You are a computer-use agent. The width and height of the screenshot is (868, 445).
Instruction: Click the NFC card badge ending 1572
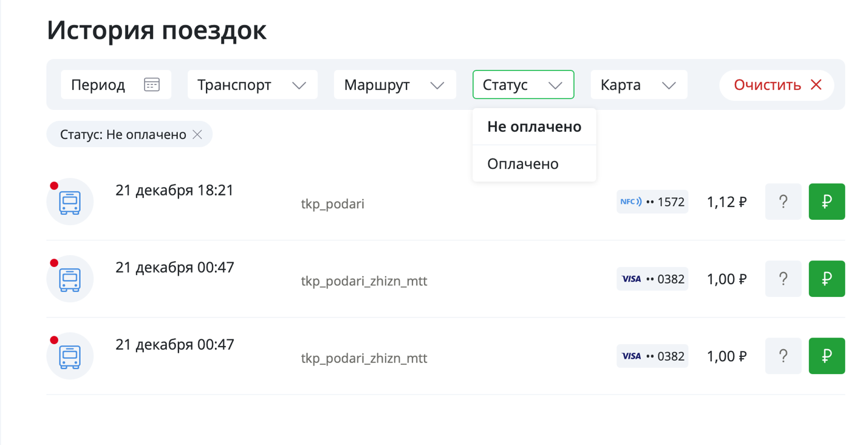[652, 202]
